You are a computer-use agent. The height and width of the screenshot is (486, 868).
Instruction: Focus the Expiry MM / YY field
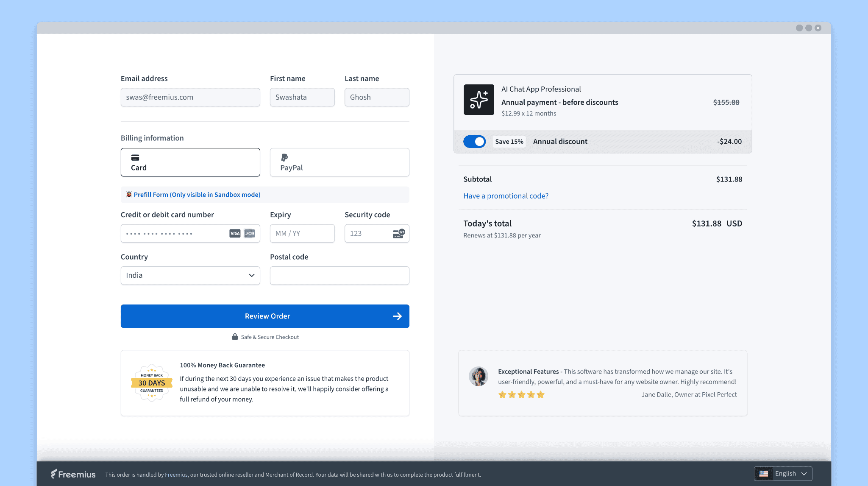302,233
